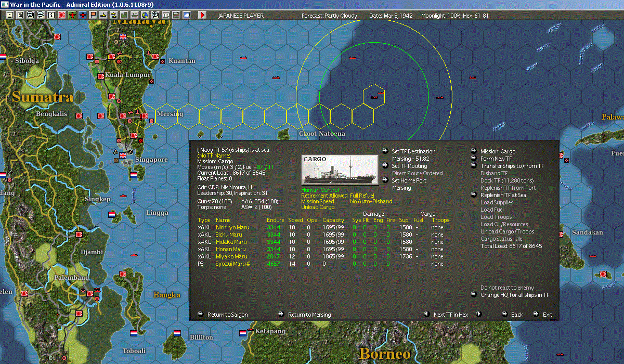Toggle the Human Control setting
624x364 pixels.
tap(320, 190)
